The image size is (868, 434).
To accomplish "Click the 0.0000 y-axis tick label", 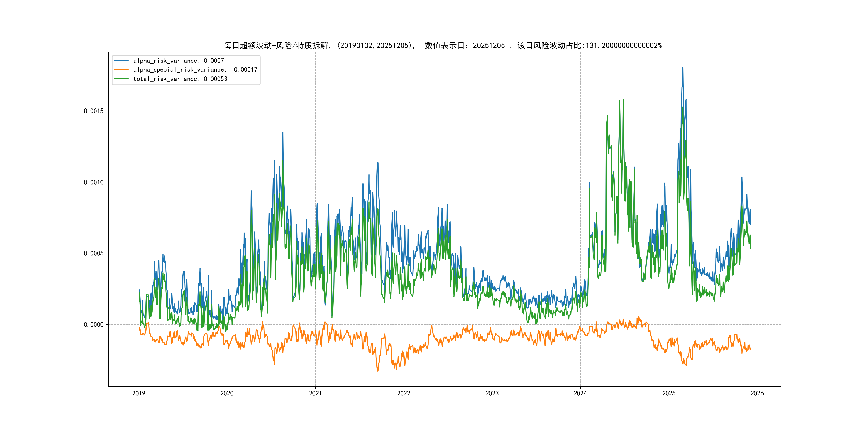I will (94, 324).
